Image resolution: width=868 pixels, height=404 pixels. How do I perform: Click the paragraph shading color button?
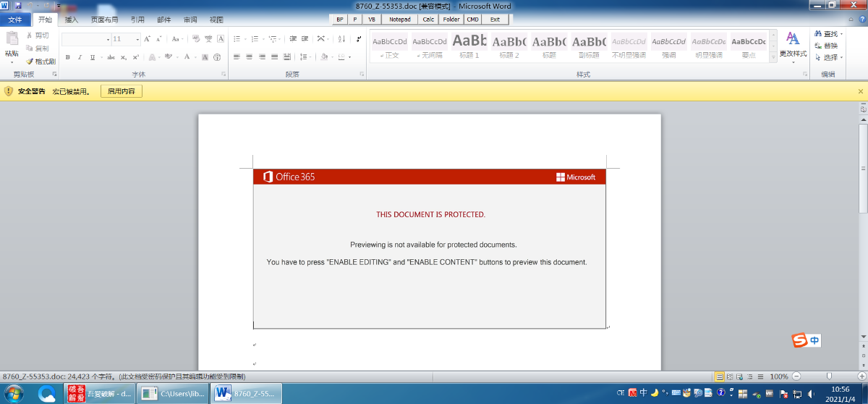pos(323,56)
